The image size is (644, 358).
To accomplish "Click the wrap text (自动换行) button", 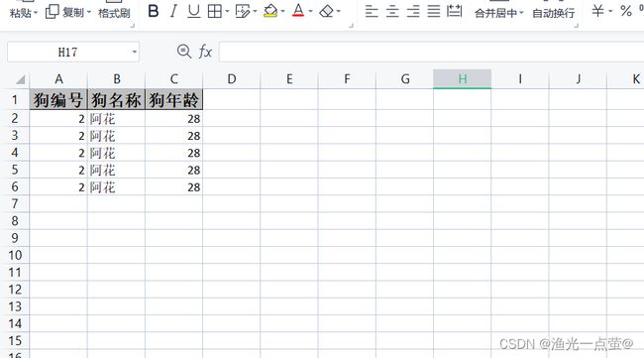I will [553, 13].
